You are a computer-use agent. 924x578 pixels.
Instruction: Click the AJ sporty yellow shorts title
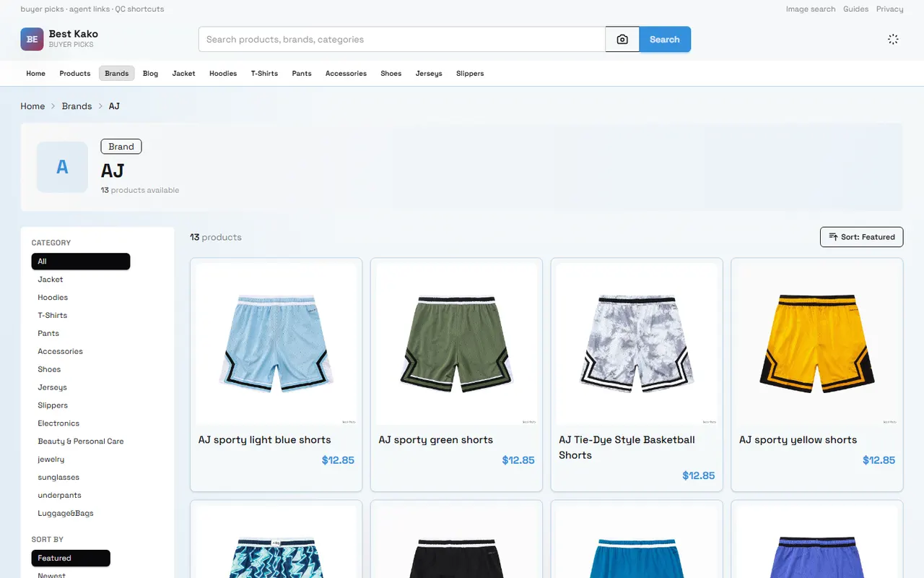point(798,440)
